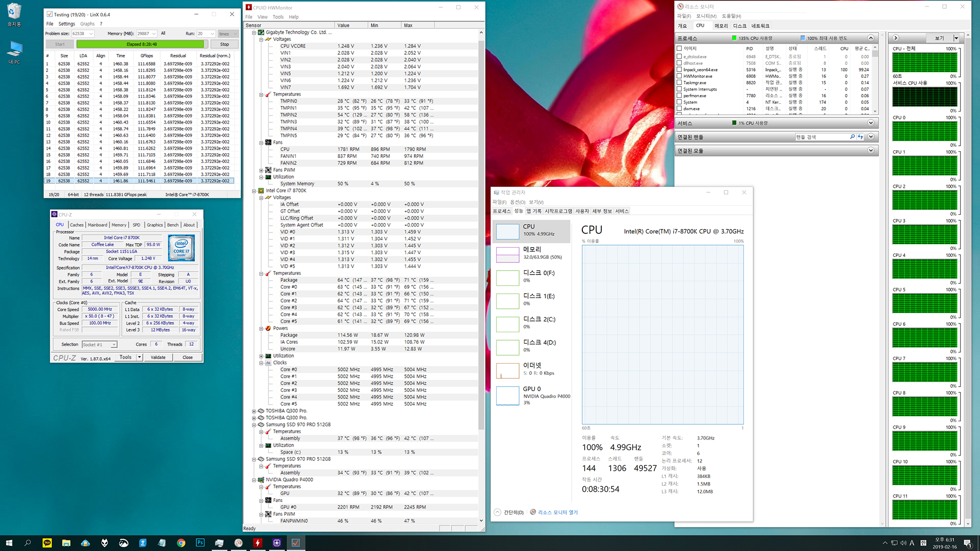Click the 핸들 검색 search field
This screenshot has width=980, height=551.
823,137
